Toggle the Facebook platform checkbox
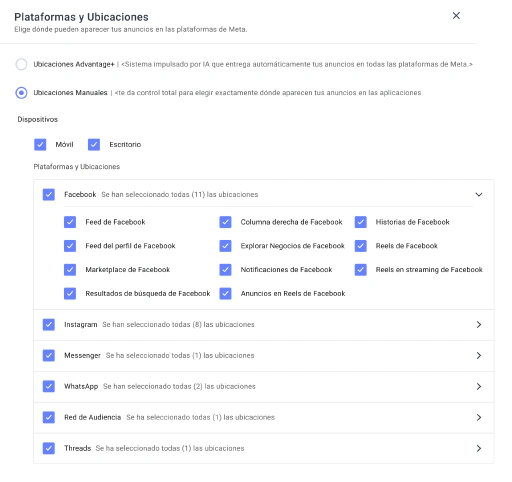The image size is (512, 482). tap(49, 194)
